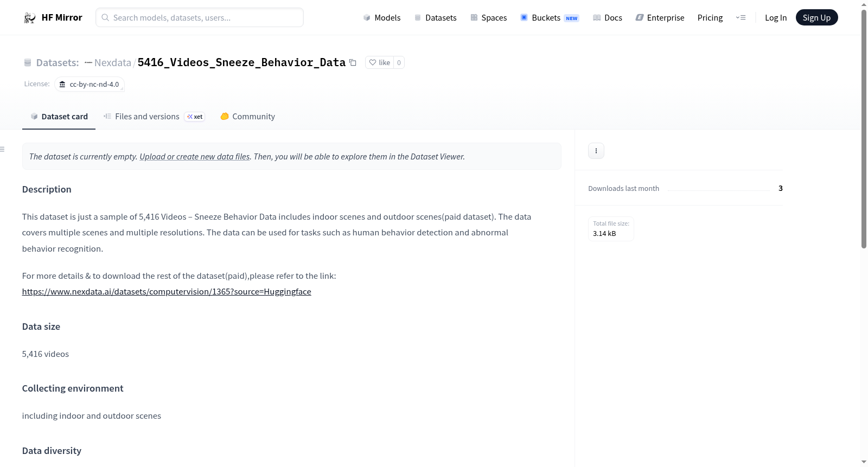Screen dimensions: 868x467
Task: Open Buckets in navigation
Action: point(550,18)
